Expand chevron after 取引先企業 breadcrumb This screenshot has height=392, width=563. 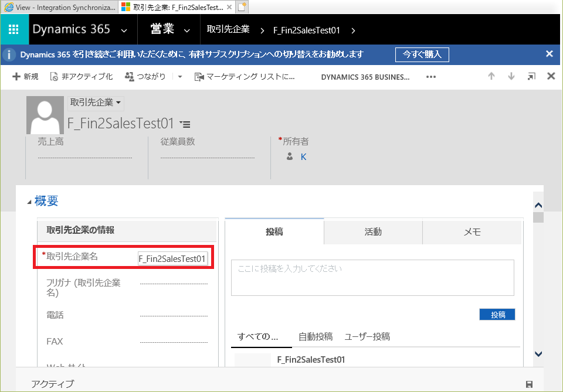[262, 31]
